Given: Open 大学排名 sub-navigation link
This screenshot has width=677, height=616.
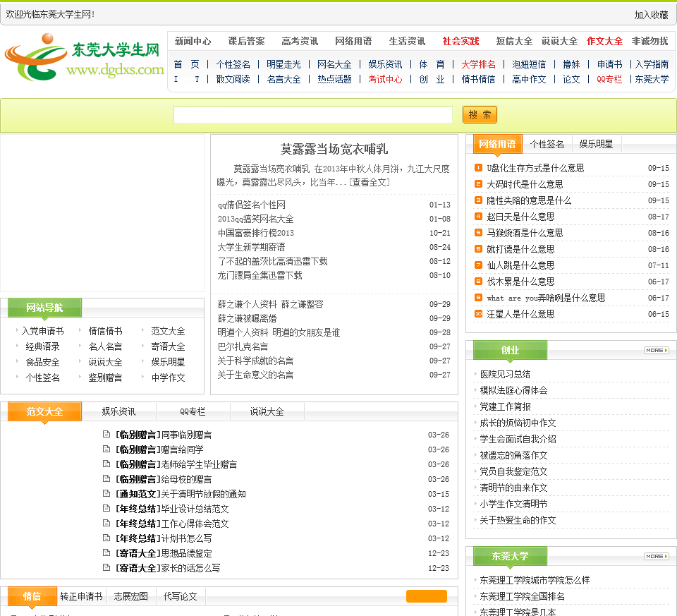Looking at the screenshot, I should point(478,64).
